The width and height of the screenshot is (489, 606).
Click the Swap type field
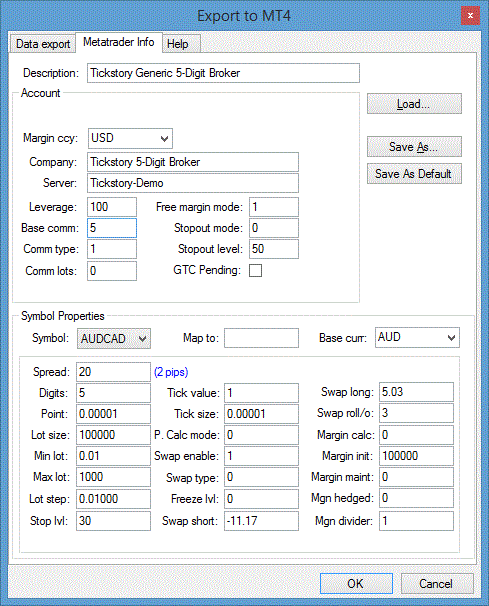click(x=261, y=477)
